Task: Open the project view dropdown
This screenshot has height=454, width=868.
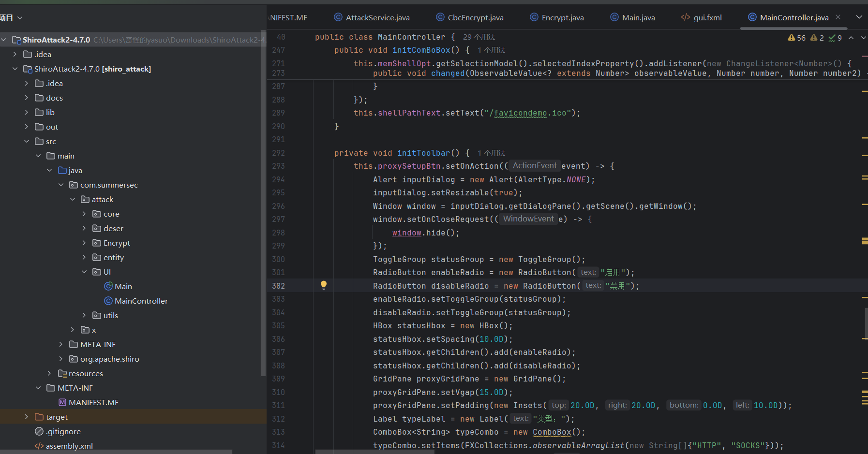Action: click(x=20, y=18)
